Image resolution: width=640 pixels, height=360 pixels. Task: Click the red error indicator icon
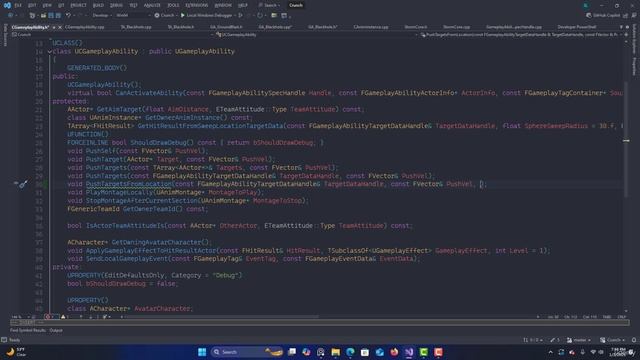pyautogui.click(x=49, y=317)
